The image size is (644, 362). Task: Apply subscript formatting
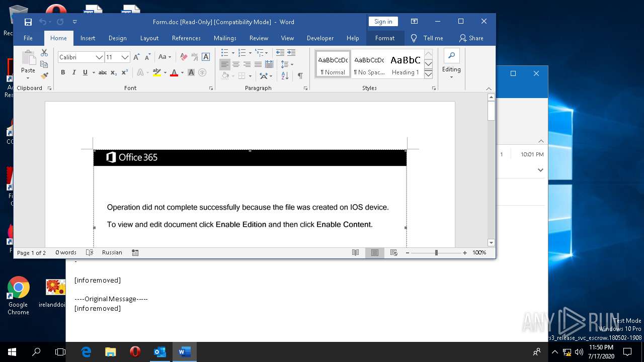click(114, 72)
